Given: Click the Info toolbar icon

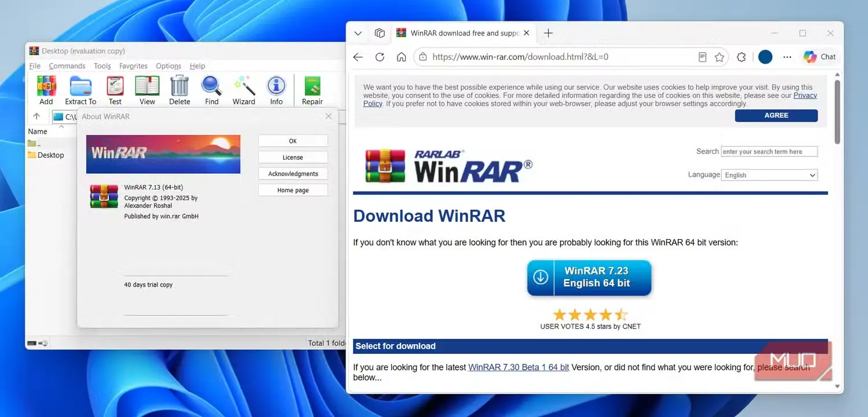Looking at the screenshot, I should [277, 90].
